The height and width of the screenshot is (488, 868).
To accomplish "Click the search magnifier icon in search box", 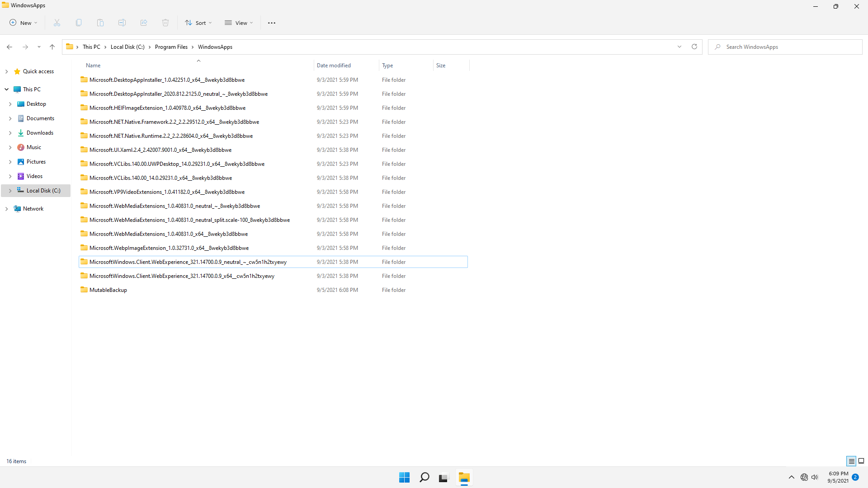I will 717,47.
